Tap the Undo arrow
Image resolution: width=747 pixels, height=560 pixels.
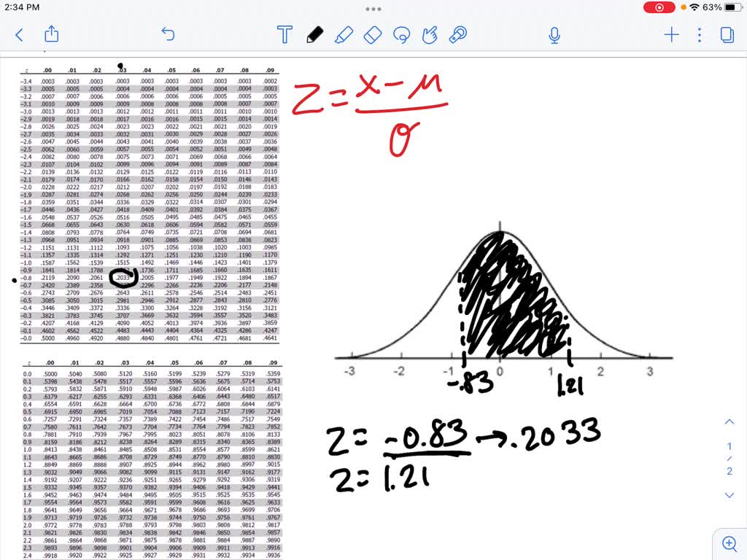pos(168,34)
